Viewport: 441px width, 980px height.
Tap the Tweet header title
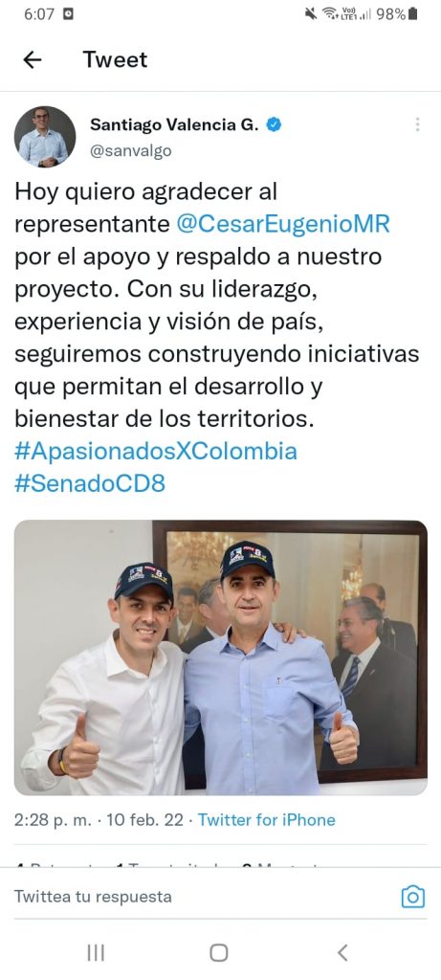click(115, 60)
